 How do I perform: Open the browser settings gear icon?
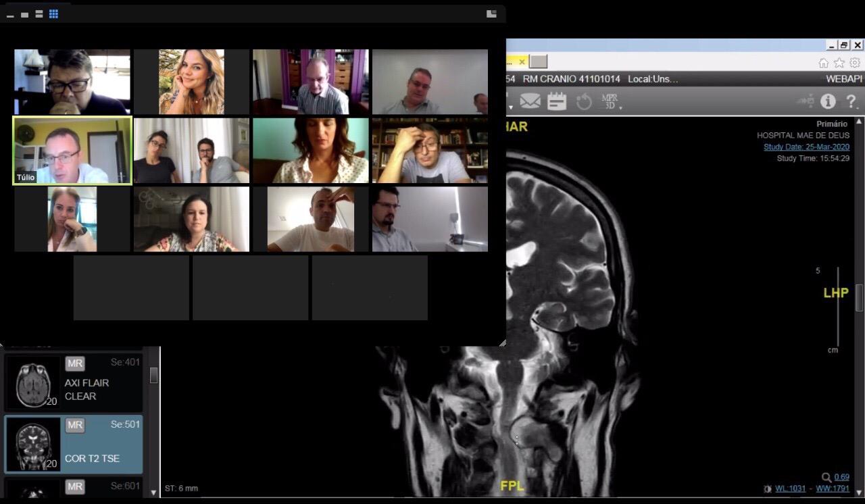coord(855,63)
